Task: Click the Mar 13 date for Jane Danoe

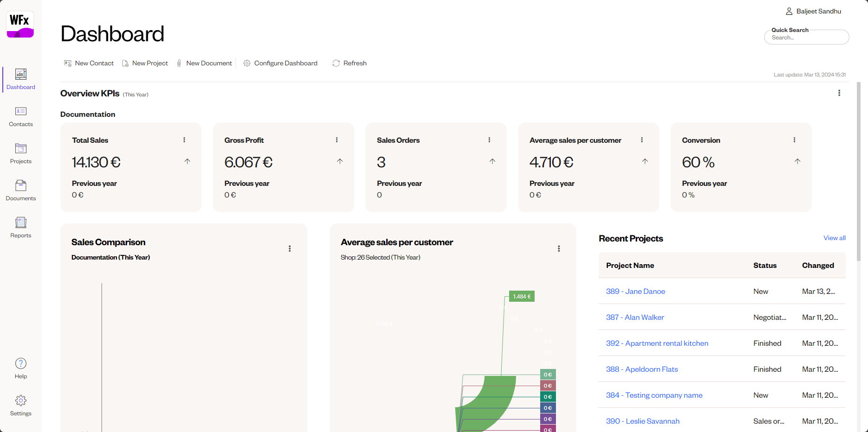Action: (x=819, y=291)
